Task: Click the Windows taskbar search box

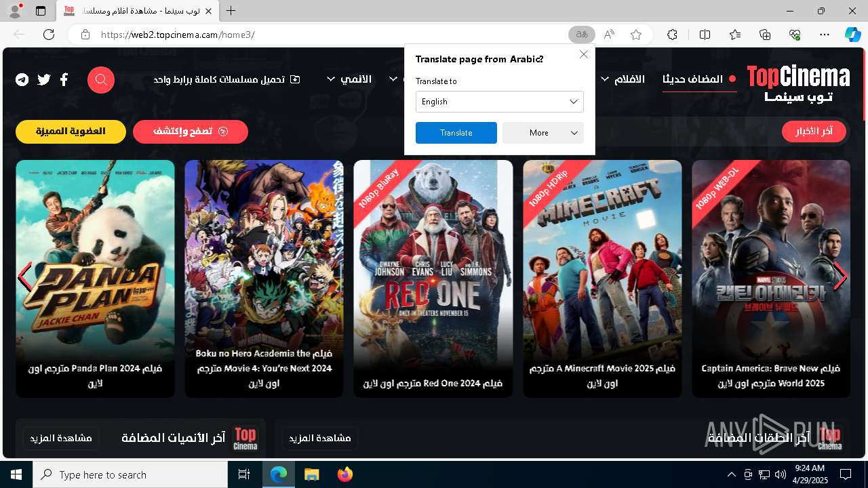Action: tap(130, 474)
